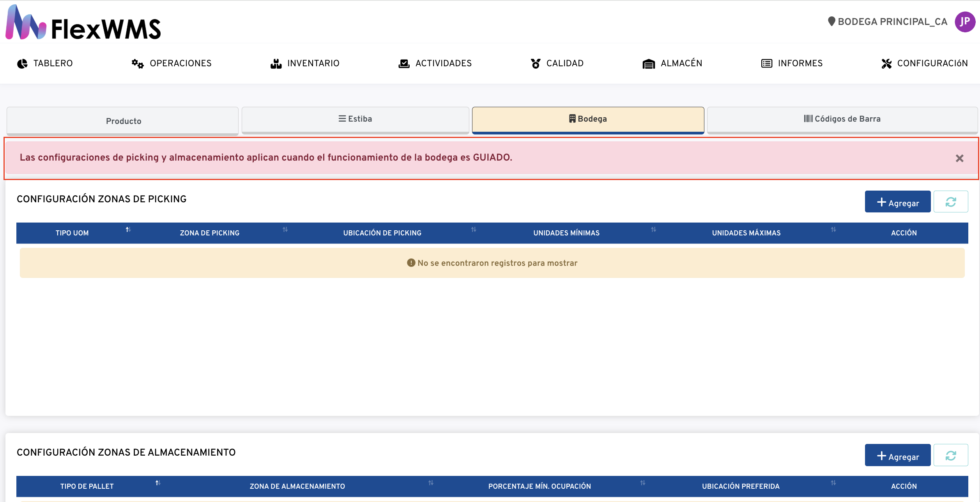Sort by Tipo de Pallet column
This screenshot has height=502, width=980.
[158, 483]
